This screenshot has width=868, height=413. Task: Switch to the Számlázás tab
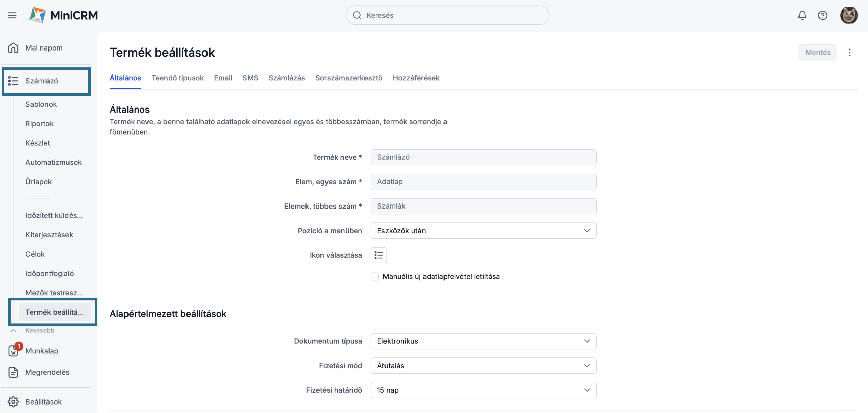287,78
